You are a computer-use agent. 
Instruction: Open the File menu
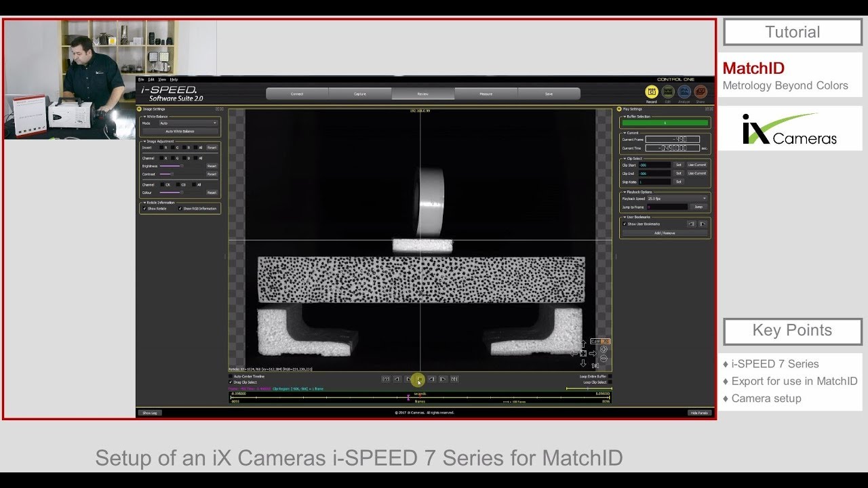[141, 79]
